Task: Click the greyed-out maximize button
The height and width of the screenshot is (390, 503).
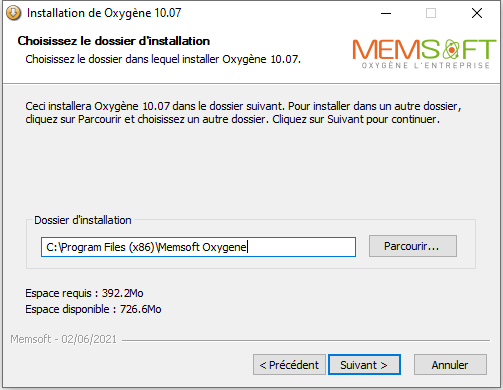Action: pos(431,13)
